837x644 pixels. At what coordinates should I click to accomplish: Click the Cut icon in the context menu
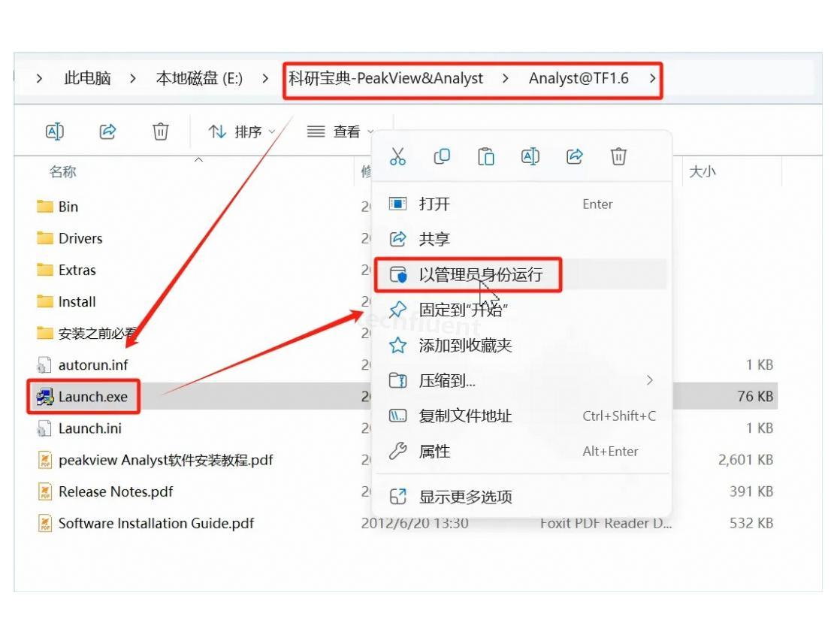(397, 156)
